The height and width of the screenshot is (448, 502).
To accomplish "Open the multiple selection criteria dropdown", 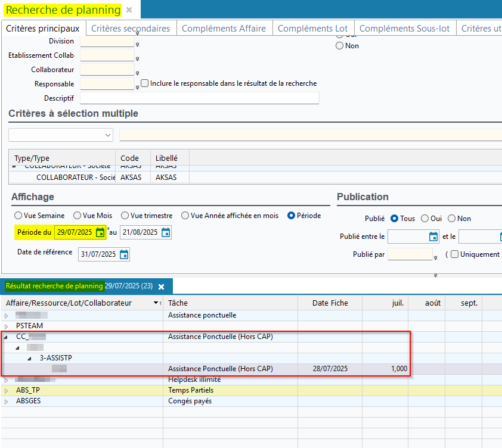I will [x=108, y=135].
